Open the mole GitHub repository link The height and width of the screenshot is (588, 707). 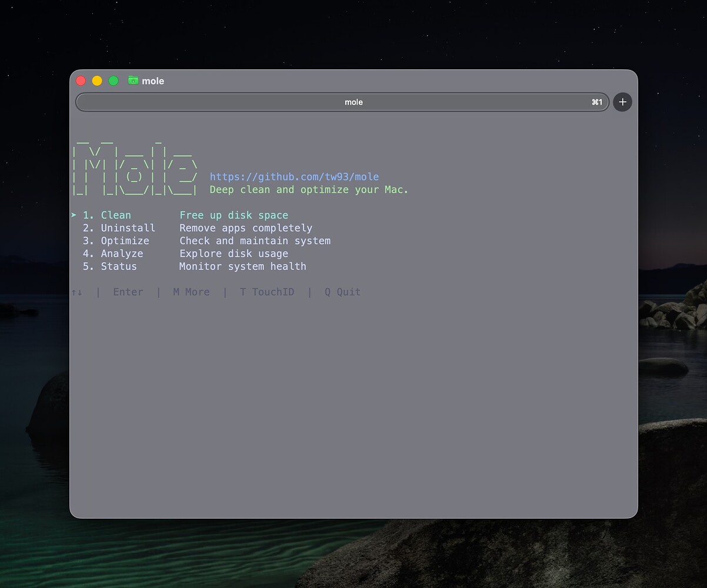[x=294, y=176]
